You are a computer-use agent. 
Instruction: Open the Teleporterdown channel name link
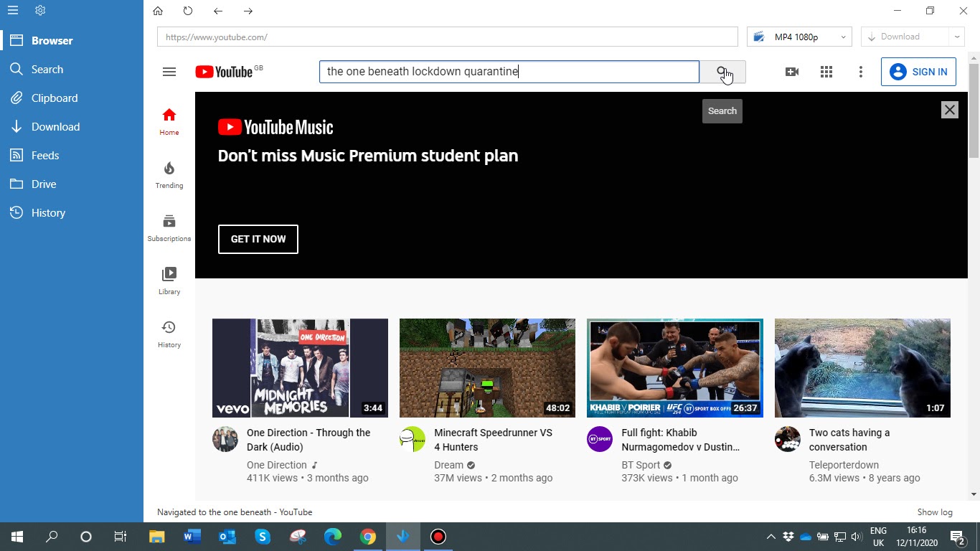click(844, 465)
